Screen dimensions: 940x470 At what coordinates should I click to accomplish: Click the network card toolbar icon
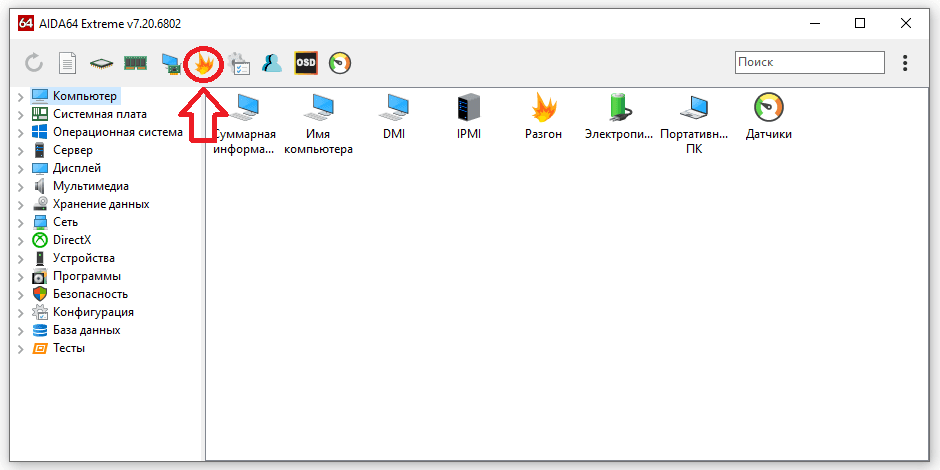pyautogui.click(x=172, y=65)
